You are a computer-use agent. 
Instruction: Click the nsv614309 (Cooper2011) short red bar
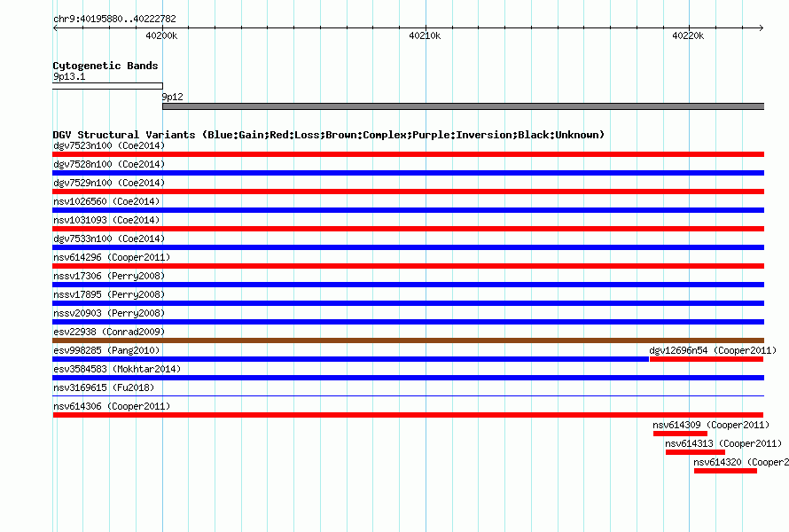680,434
